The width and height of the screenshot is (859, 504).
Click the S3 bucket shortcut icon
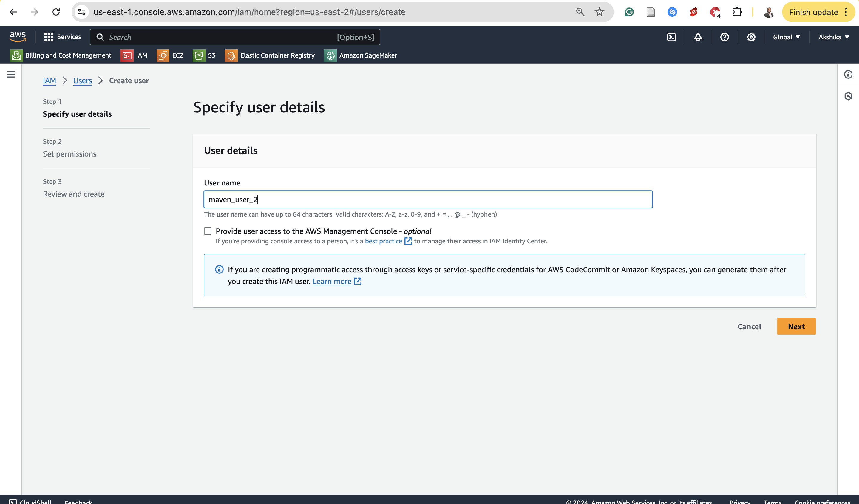tap(199, 55)
